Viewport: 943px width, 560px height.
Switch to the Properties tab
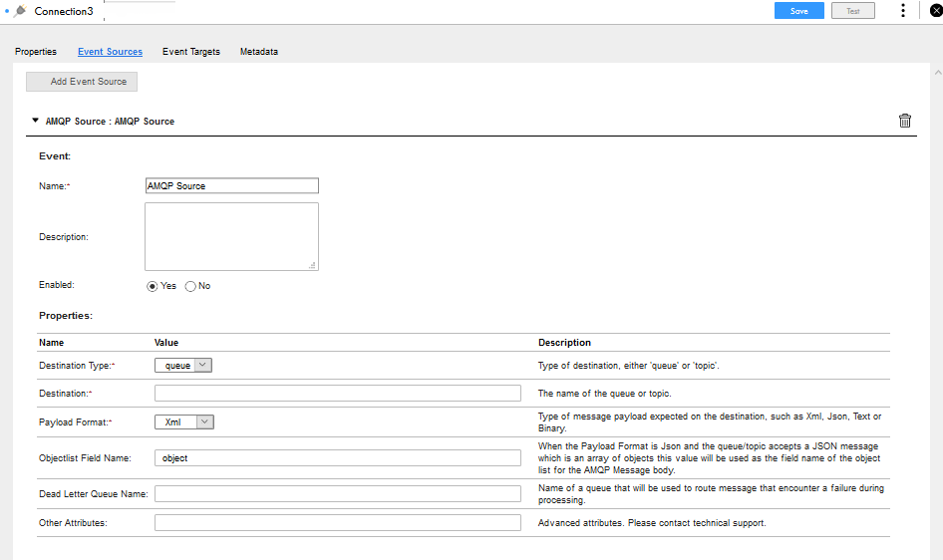(x=36, y=52)
